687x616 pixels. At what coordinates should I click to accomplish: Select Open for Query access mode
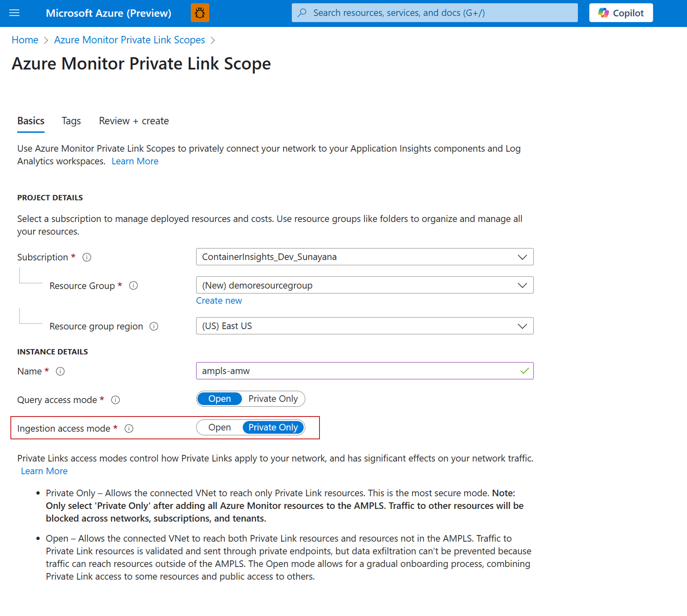coord(219,399)
